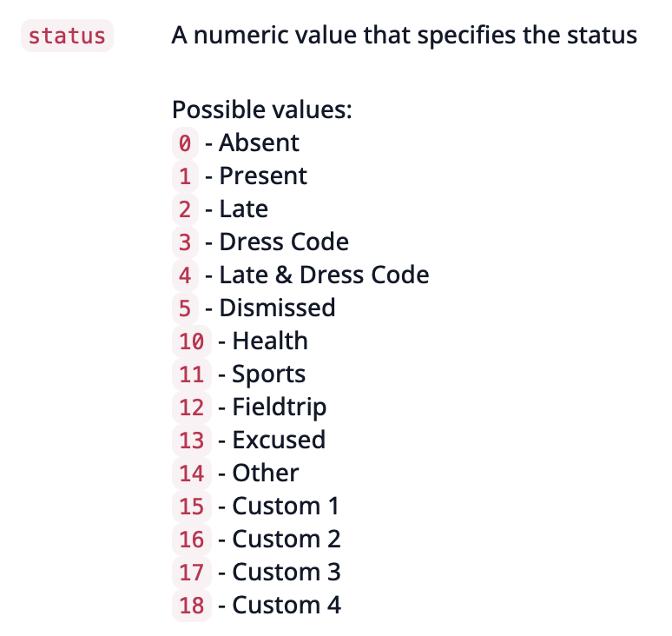
Task: Click the 5 code badge for Dismissed
Action: [x=185, y=308]
